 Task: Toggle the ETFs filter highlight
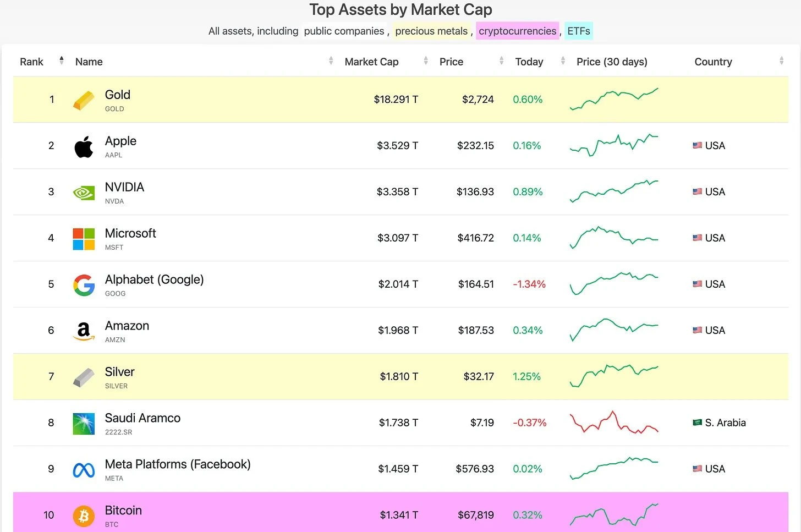click(579, 31)
